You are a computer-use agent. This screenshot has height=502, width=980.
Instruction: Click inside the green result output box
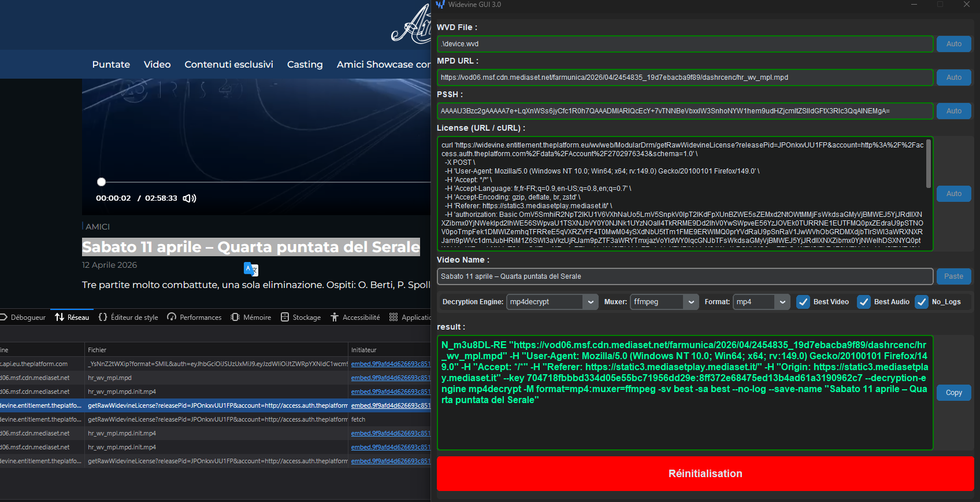click(x=685, y=393)
